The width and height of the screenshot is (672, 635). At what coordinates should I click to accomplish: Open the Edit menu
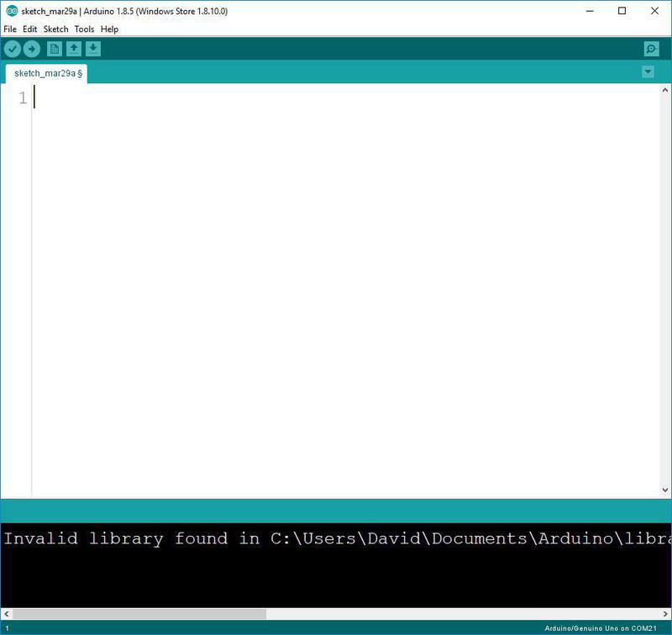(29, 29)
